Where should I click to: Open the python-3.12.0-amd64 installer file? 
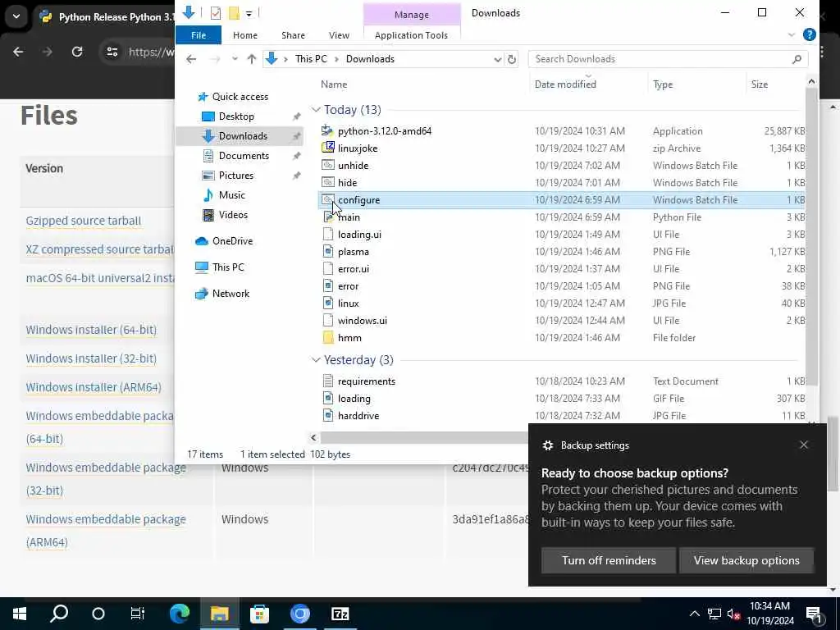[384, 130]
